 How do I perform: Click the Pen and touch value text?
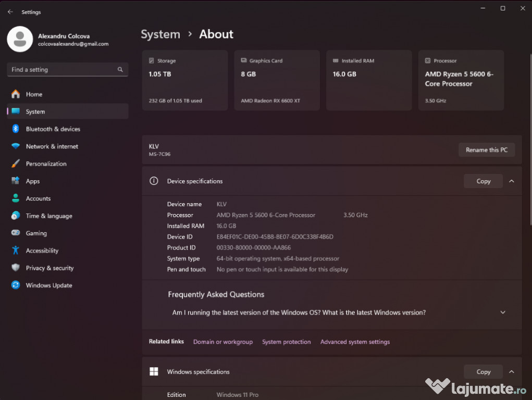coord(282,269)
